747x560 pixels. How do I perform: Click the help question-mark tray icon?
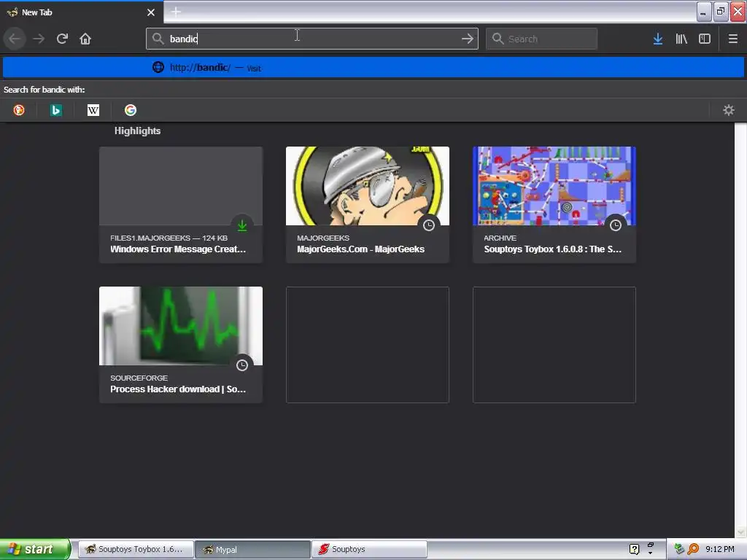(x=634, y=550)
